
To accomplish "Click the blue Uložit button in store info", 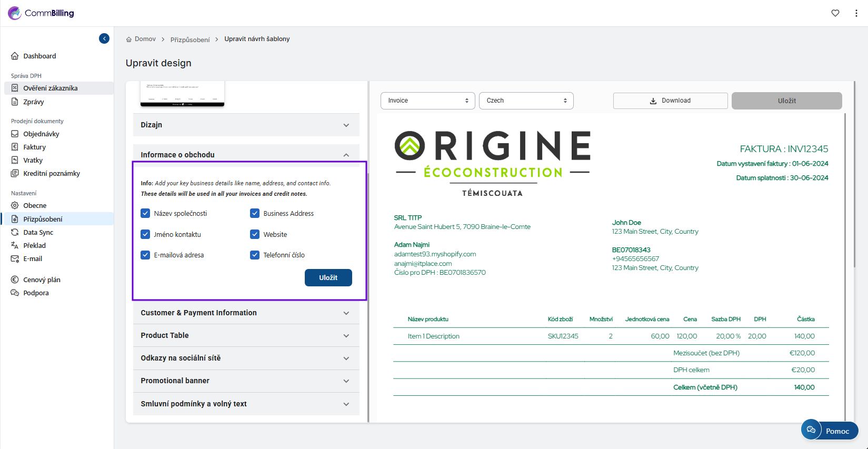I will pos(328,277).
